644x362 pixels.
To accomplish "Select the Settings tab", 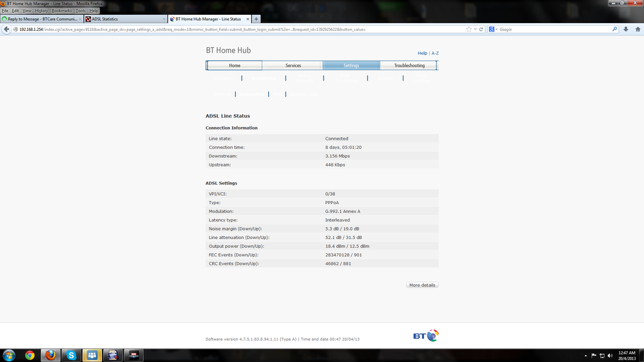I will [351, 65].
